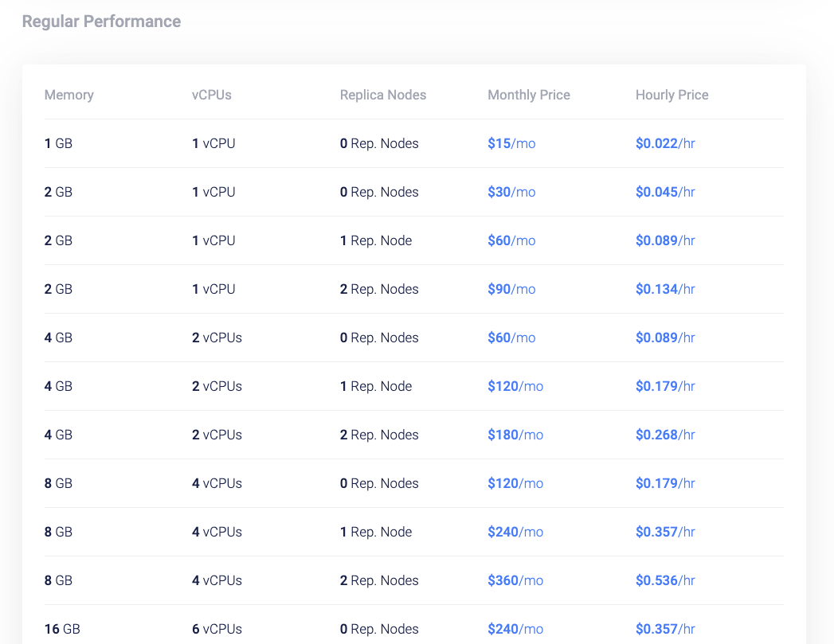Click the $360/mo monthly price

515,580
